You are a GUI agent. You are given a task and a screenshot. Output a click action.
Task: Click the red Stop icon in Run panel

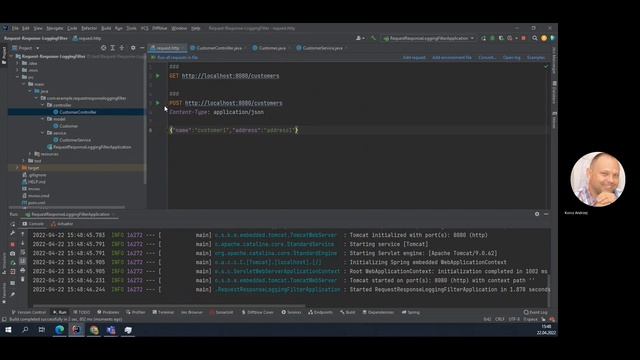click(13, 244)
